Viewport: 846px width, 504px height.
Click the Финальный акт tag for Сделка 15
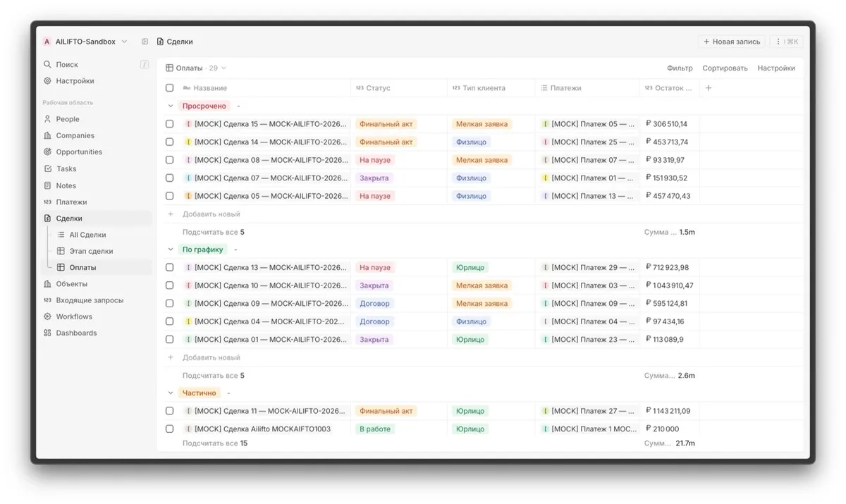386,124
